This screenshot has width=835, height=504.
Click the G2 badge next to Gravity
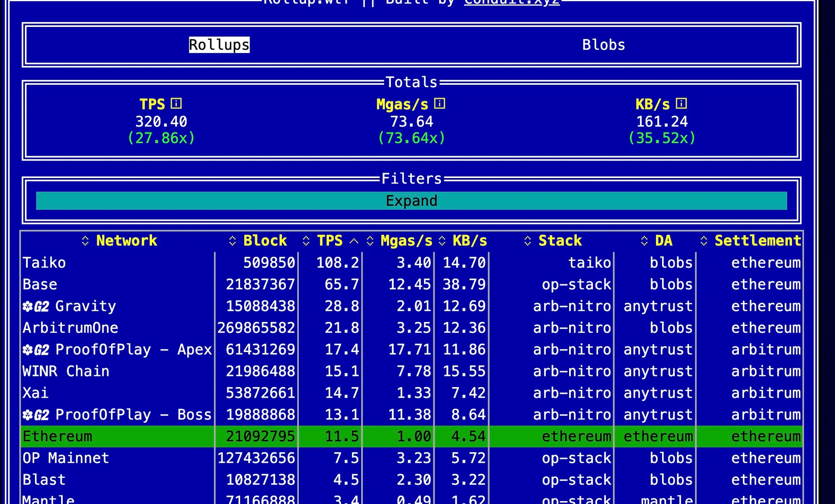click(x=36, y=306)
